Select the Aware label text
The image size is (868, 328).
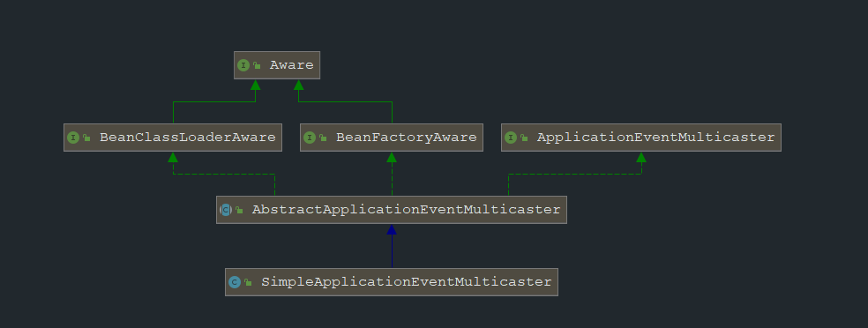coord(292,65)
